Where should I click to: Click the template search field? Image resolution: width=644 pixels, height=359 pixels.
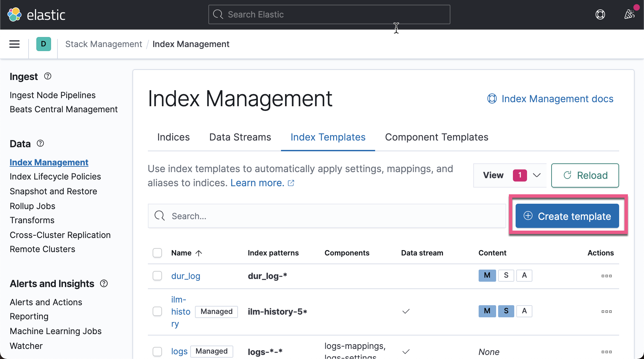pos(326,216)
